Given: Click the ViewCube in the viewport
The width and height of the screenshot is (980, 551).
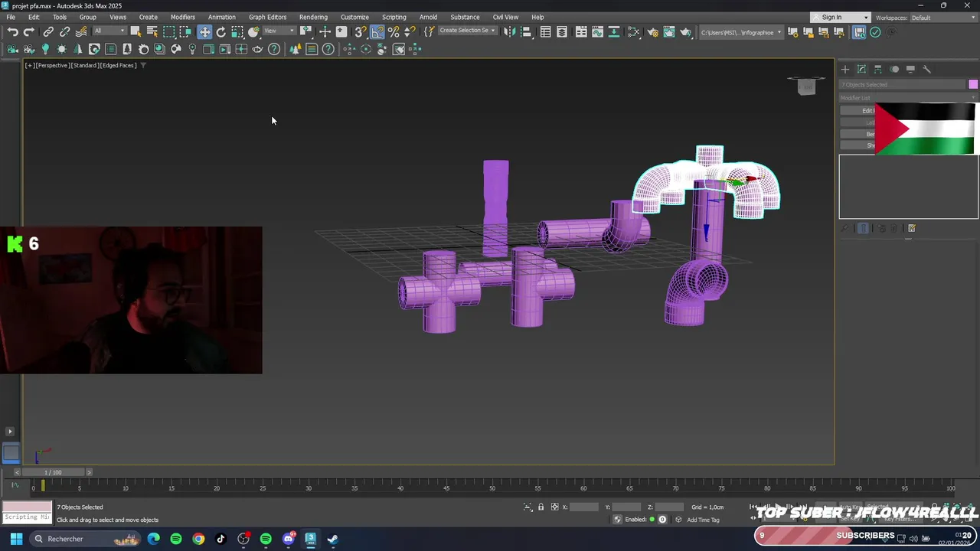Looking at the screenshot, I should (x=805, y=86).
